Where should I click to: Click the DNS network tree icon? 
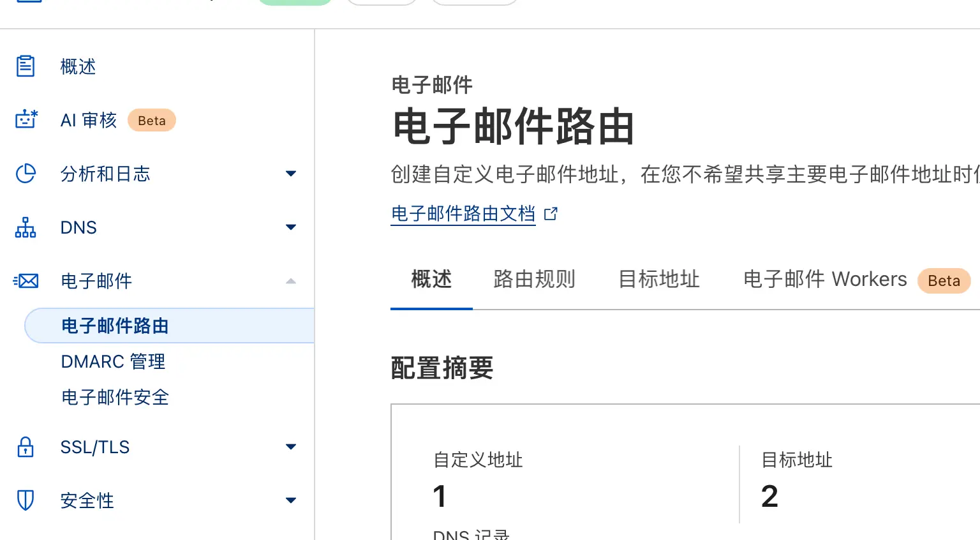(x=26, y=227)
